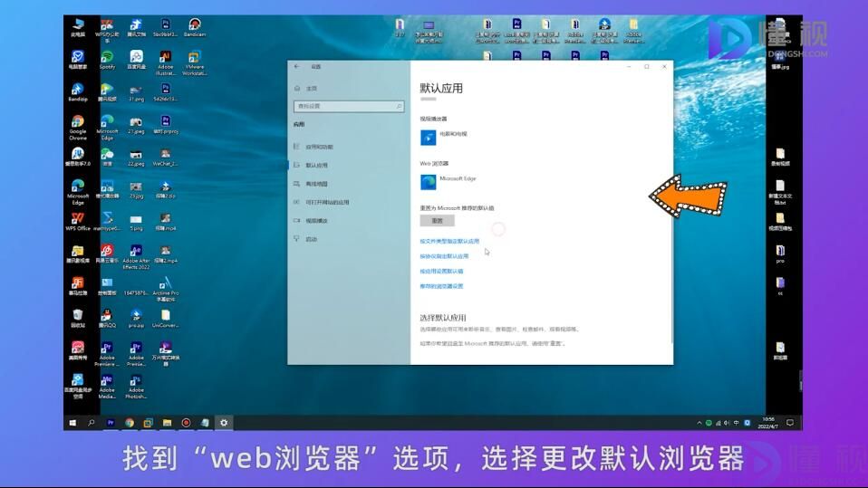
Task: Open 网易云音乐 desktop shortcut
Action: [107, 254]
